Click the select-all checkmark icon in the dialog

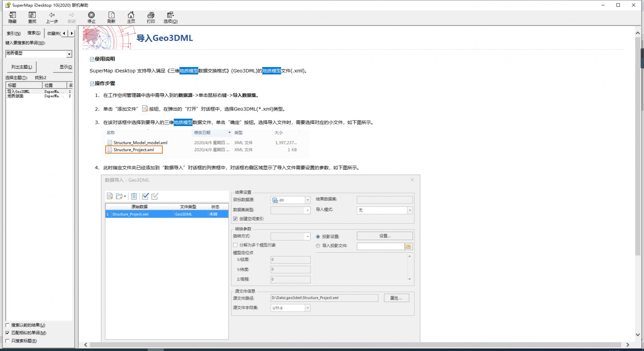[145, 196]
